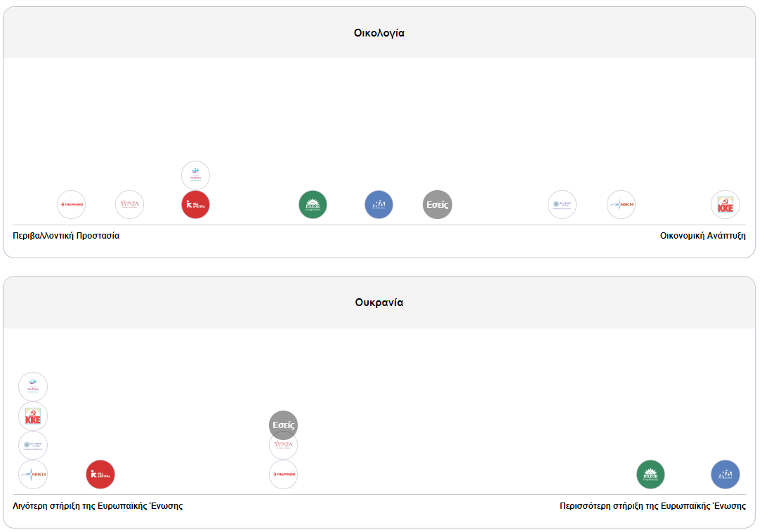The image size is (769, 532).
Task: Click the MeRA25 logo in the Οικολογία chart
Action: point(71,205)
